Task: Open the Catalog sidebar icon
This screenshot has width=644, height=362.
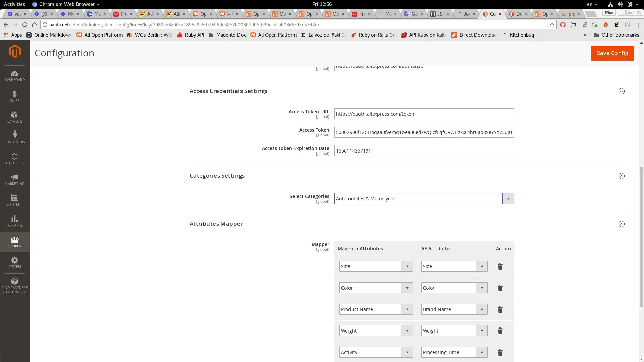Action: pyautogui.click(x=14, y=117)
